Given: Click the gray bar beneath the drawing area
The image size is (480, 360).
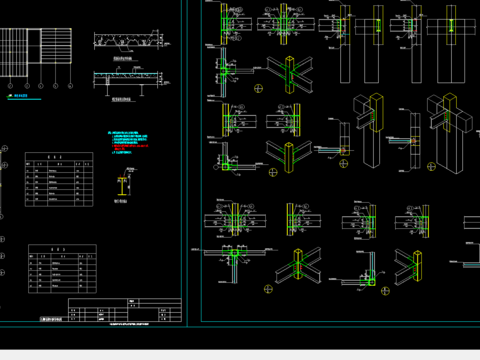Looking at the screenshot, I should [x=240, y=355].
